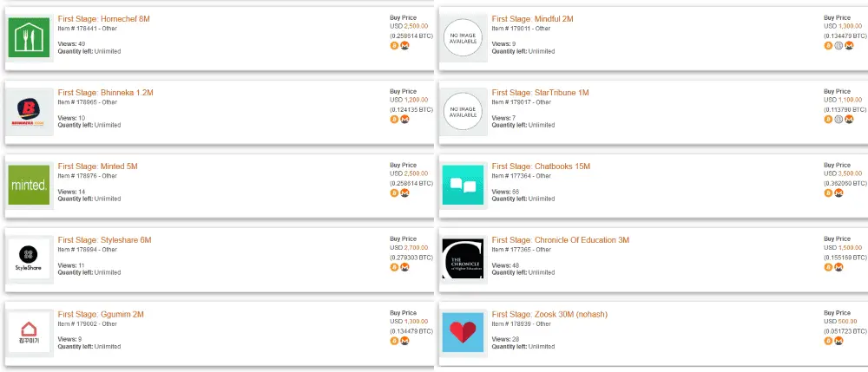Open the Ggumim red house logo
Viewport: 868px width, 372px height.
(x=29, y=333)
